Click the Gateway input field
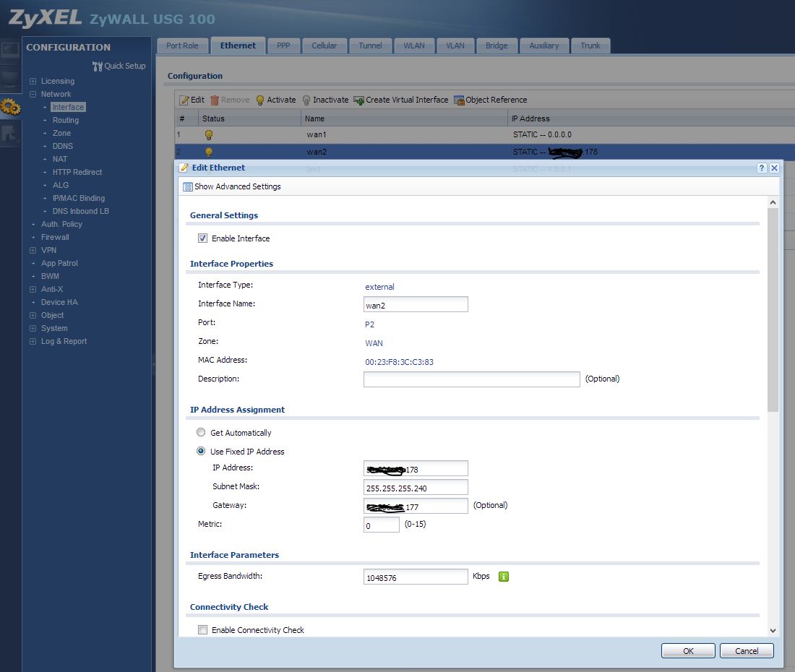 [416, 507]
